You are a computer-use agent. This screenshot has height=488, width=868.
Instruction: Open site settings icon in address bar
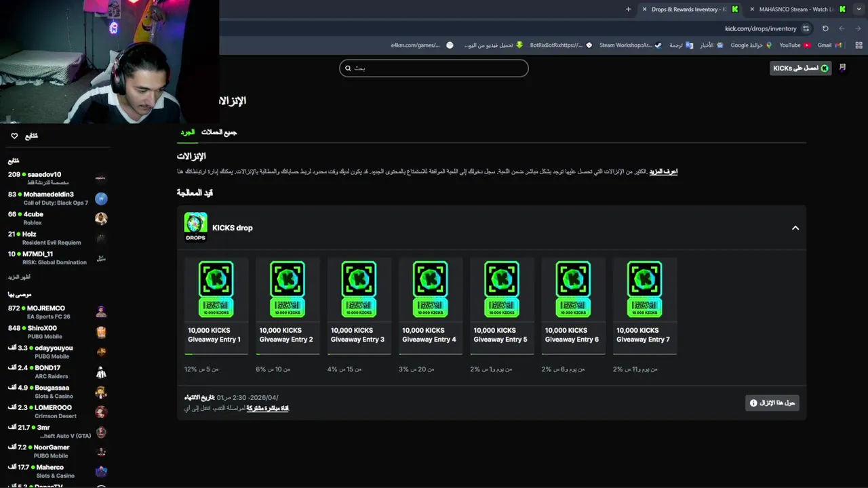click(806, 28)
